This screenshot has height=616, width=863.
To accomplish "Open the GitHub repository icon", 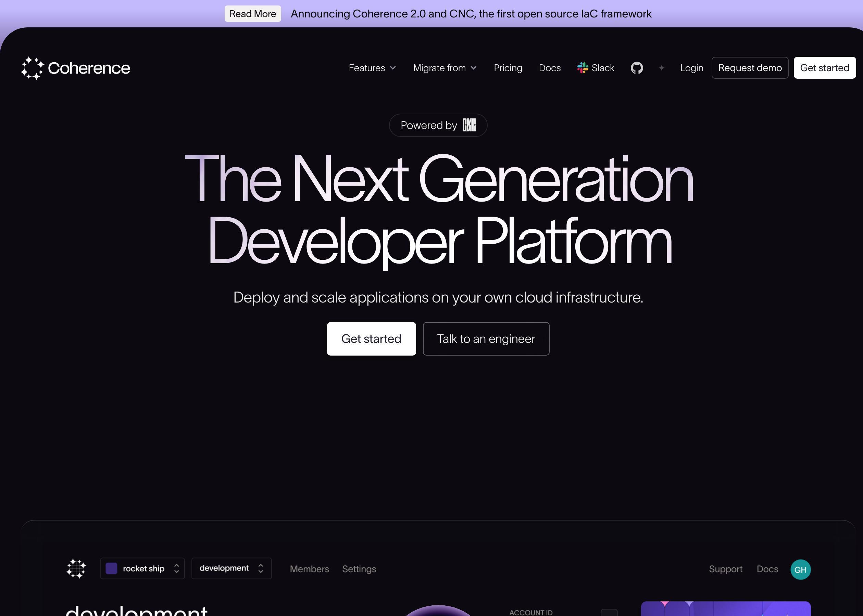I will 636,67.
